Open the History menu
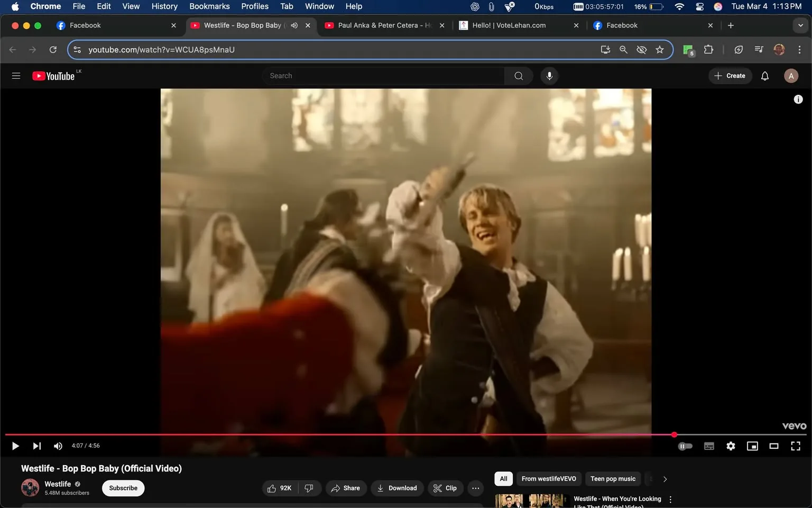This screenshot has width=812, height=508. coord(164,6)
